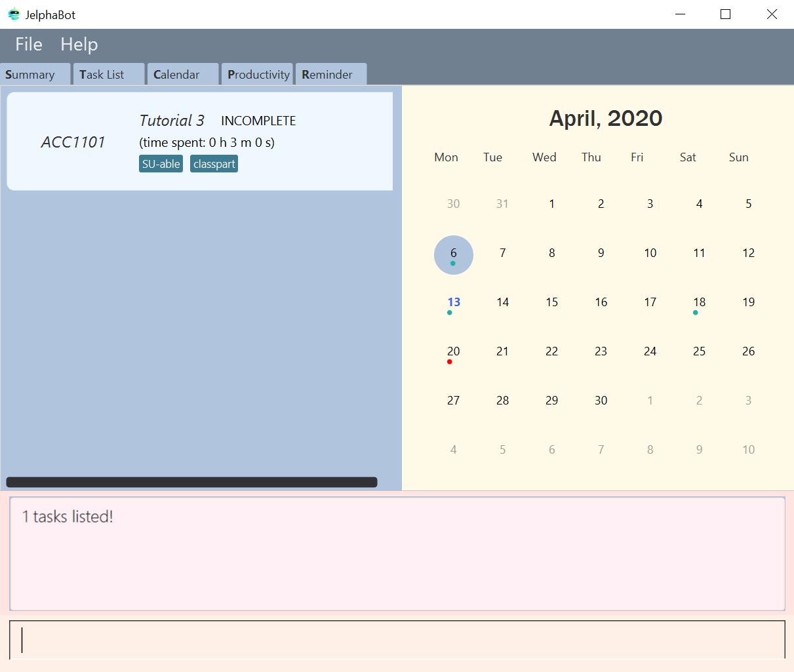Select April 23 on the calendar

601,351
